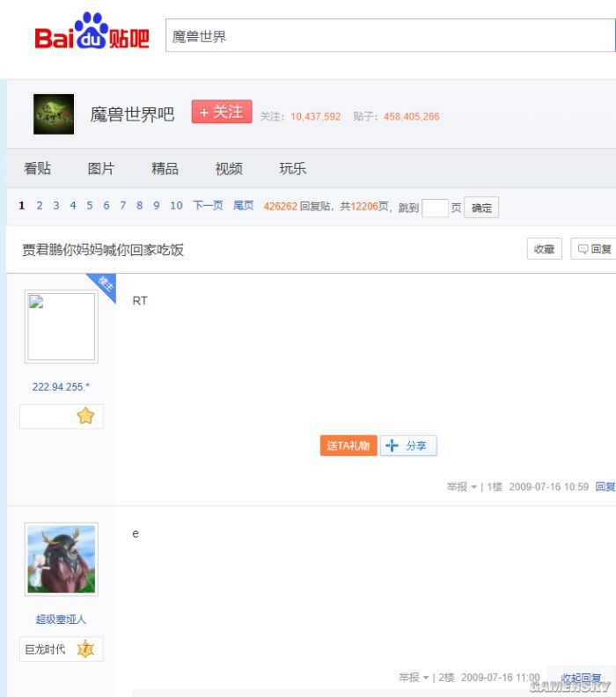Click the post text RT
Viewport: 616px width, 697px height.
(x=140, y=301)
